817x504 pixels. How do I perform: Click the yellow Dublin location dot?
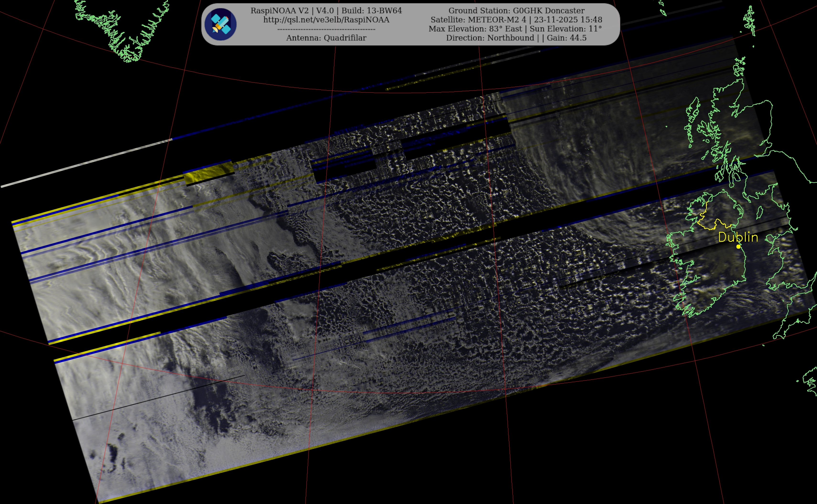pyautogui.click(x=738, y=246)
